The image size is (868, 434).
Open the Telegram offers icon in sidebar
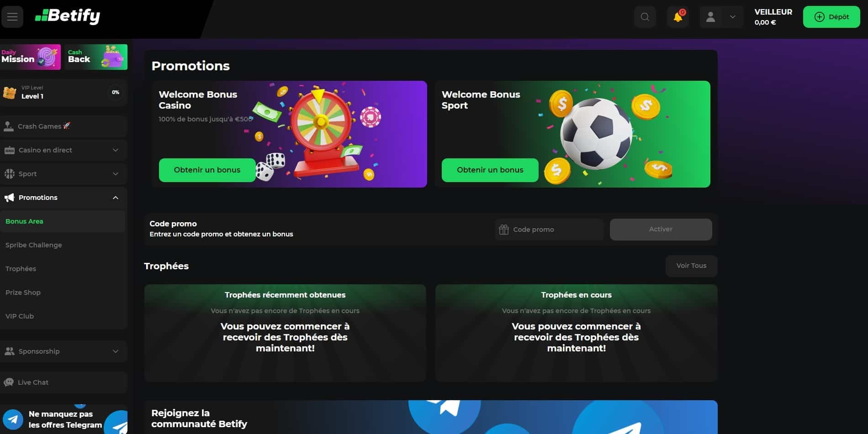(x=13, y=419)
